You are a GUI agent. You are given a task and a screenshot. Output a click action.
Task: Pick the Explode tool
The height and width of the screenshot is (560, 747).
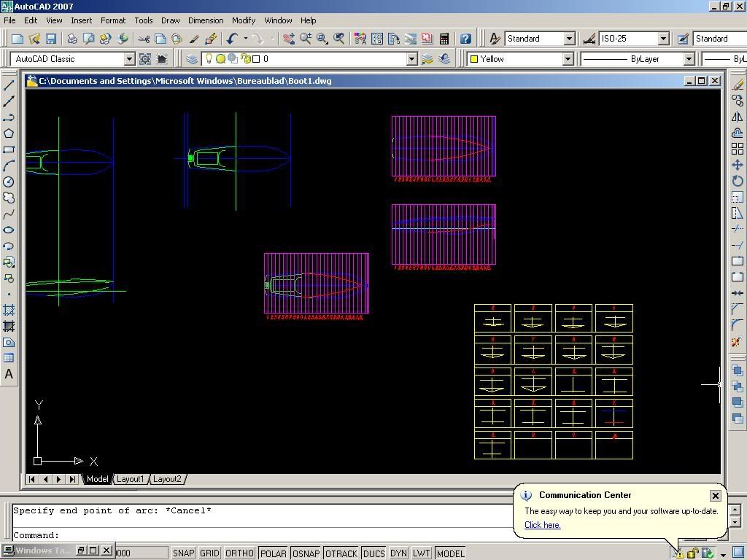click(738, 341)
